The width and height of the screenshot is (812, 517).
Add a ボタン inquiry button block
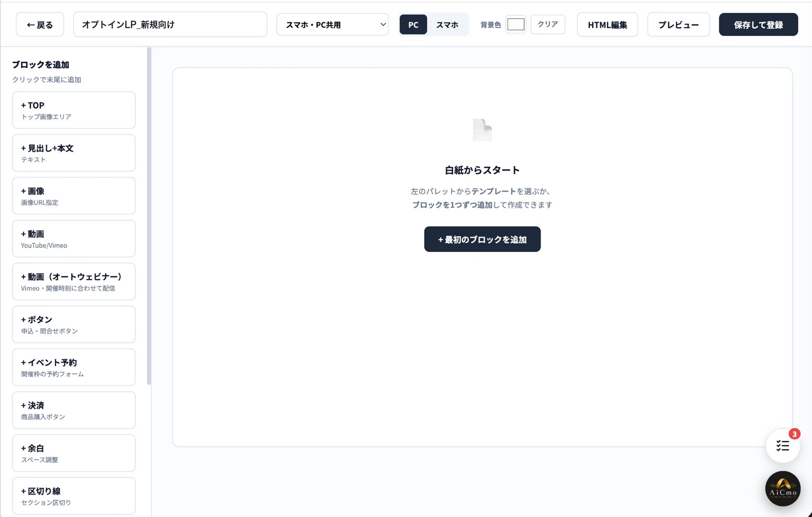coord(74,325)
